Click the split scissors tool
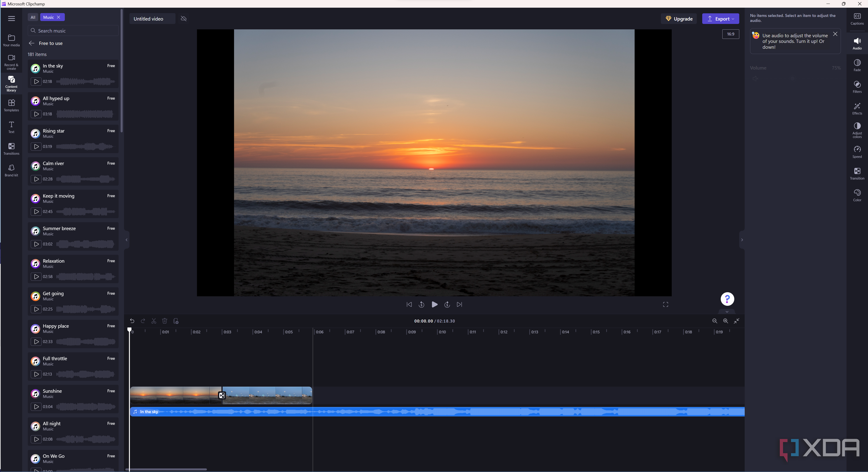This screenshot has width=868, height=472. [x=154, y=321]
